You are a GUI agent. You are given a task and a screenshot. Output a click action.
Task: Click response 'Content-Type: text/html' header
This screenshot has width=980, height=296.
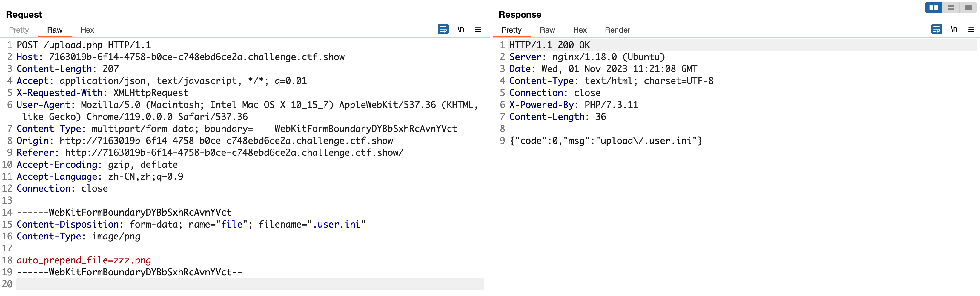click(611, 81)
